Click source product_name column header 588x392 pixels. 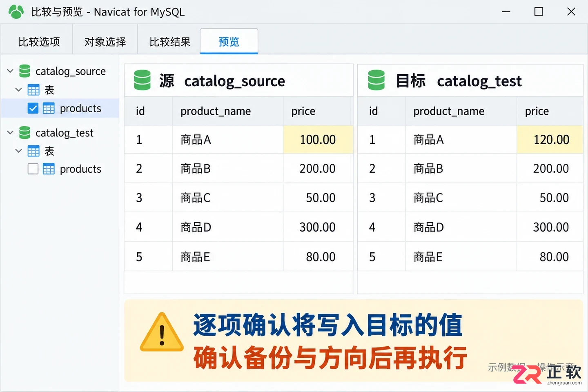point(227,111)
